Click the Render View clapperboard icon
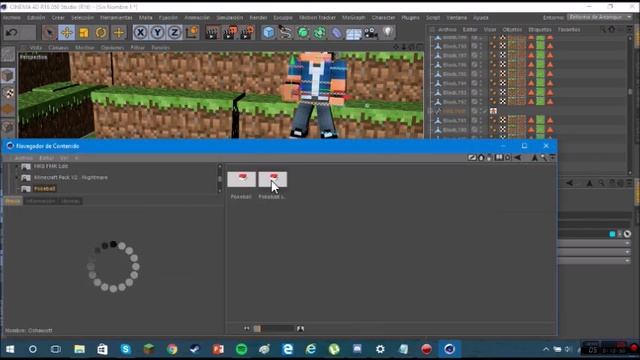The image size is (640, 360). point(212,33)
